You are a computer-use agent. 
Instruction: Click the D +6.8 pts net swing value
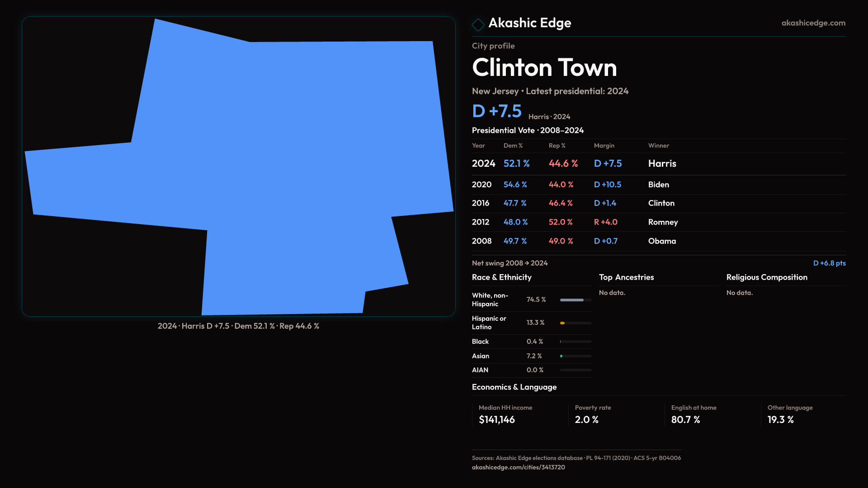pos(829,263)
